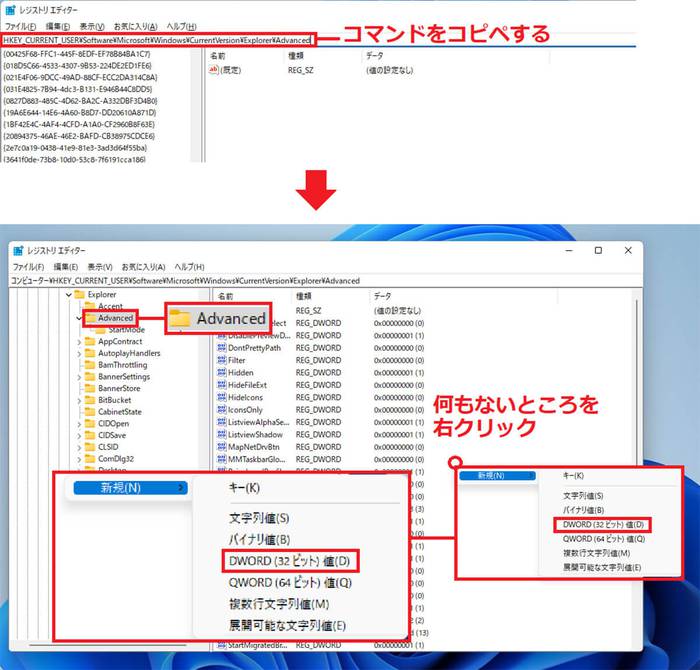Open お気に入り(A) menu in the lower window

click(x=143, y=266)
